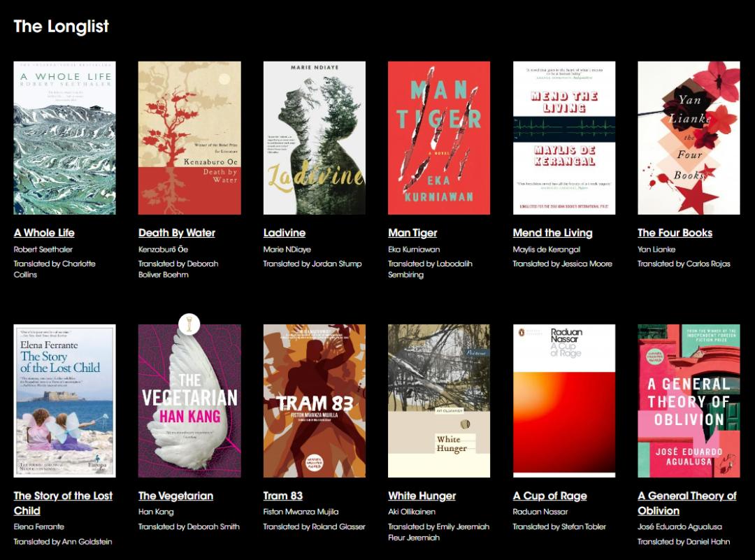Select author name Han Kang
This screenshot has width=755, height=560.
pos(156,512)
